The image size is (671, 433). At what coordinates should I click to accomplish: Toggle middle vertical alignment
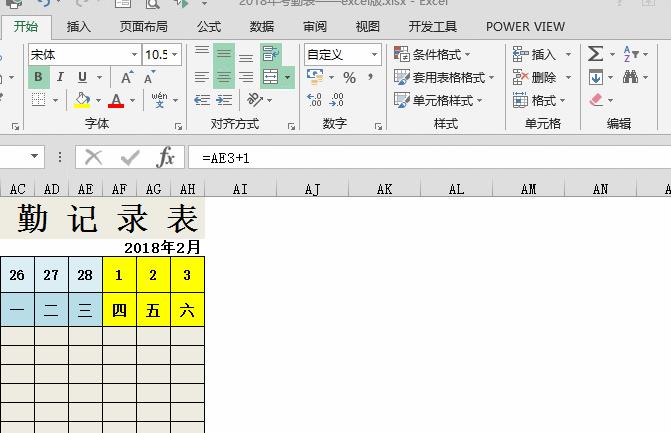point(224,54)
